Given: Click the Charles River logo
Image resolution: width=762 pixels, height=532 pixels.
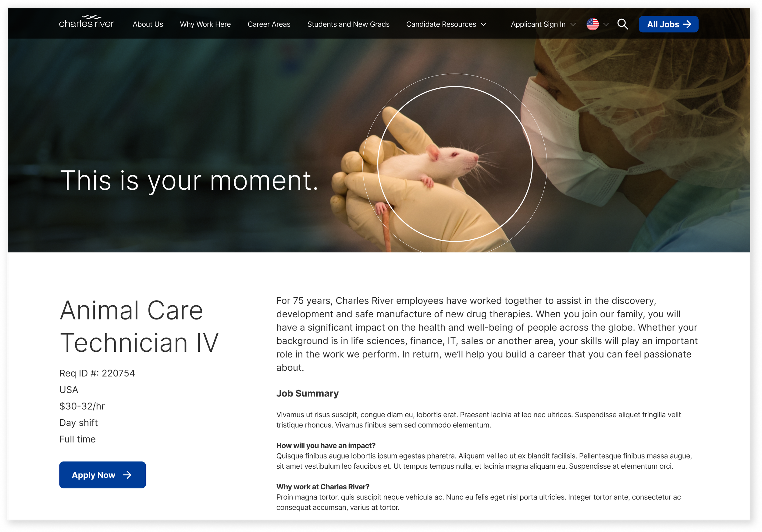Looking at the screenshot, I should (86, 22).
